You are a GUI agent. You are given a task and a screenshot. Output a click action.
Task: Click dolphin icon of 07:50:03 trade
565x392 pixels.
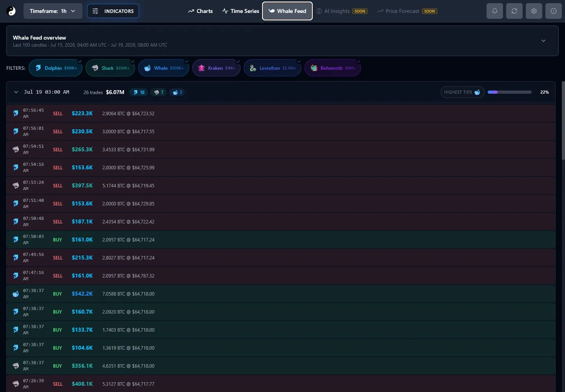16,240
